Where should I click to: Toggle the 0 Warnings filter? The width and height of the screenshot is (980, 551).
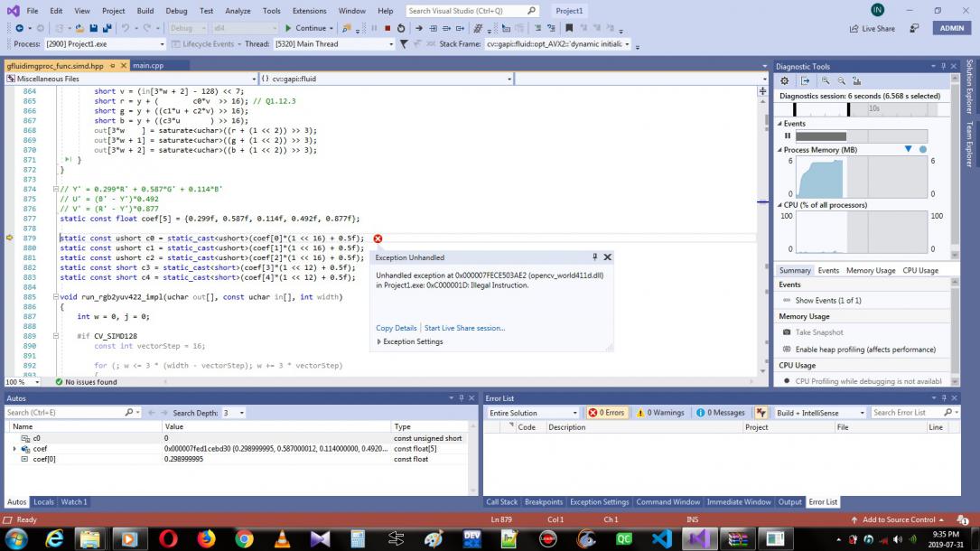pyautogui.click(x=661, y=413)
